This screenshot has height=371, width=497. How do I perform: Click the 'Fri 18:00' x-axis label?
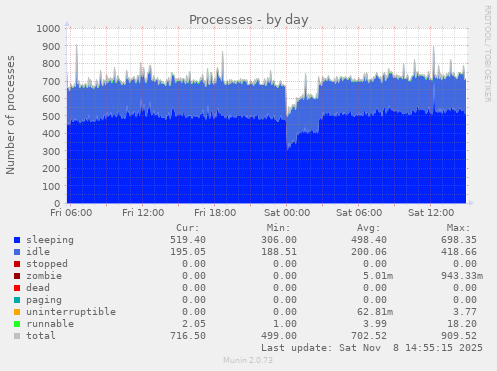(215, 213)
